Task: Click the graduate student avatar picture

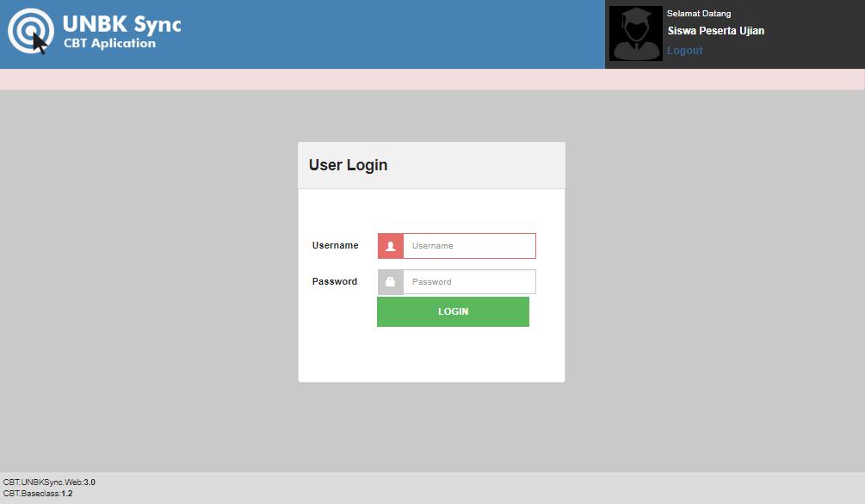Action: 635,34
